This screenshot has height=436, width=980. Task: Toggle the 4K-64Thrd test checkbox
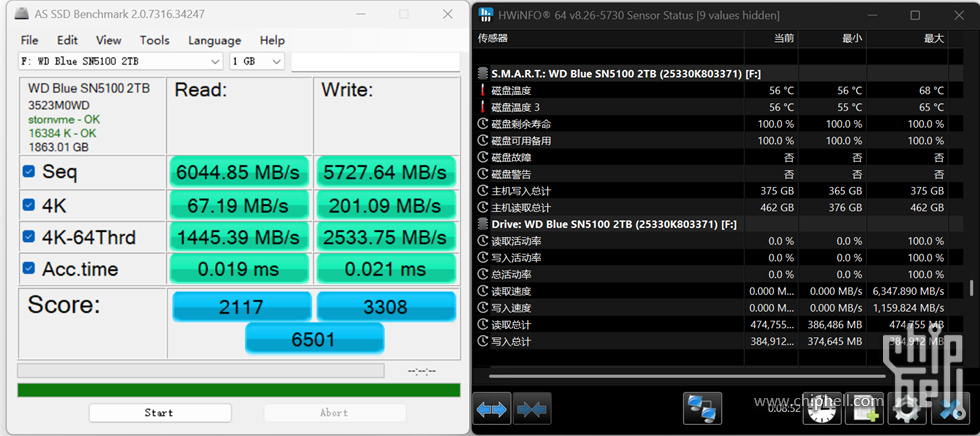point(29,238)
